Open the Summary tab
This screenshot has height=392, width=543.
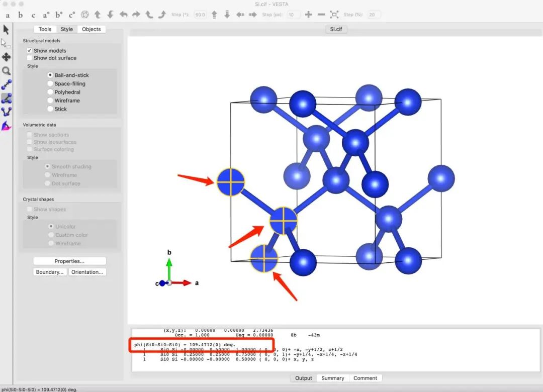(332, 378)
